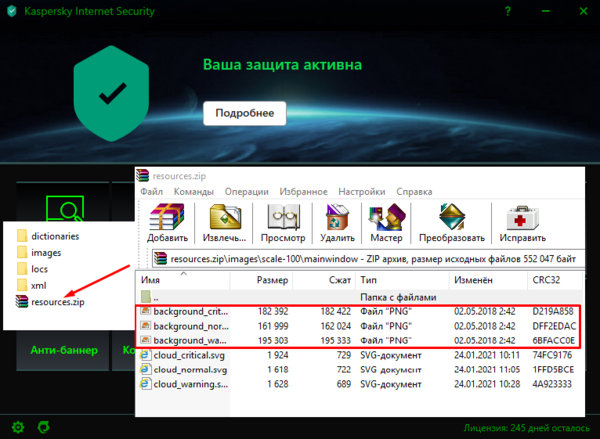Viewport: 600px width, 439px height.
Task: Open the Избранное menu
Action: pos(303,192)
